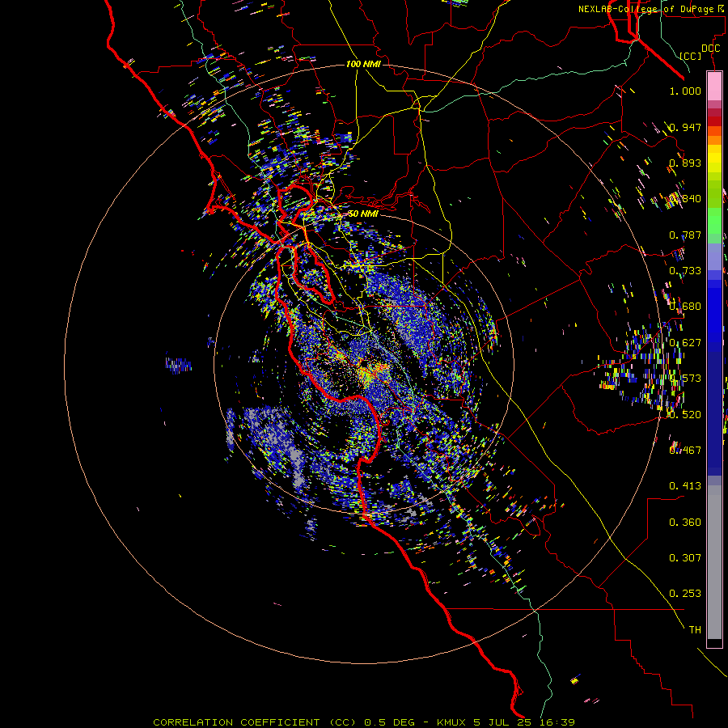Viewport: 728px width, 728px height.
Task: Click the Correlation Coefficient caption at bottom
Action: (364, 722)
